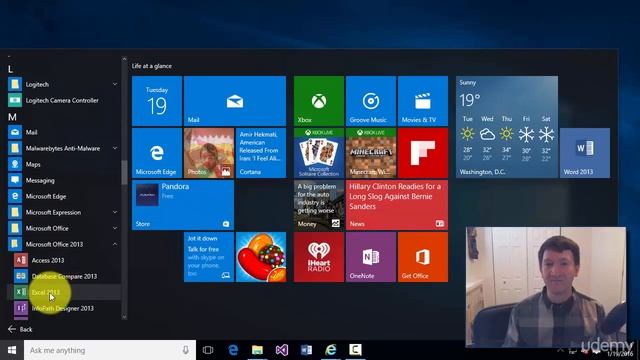Expand the Microsoft Expression folder chevron

coord(115,212)
